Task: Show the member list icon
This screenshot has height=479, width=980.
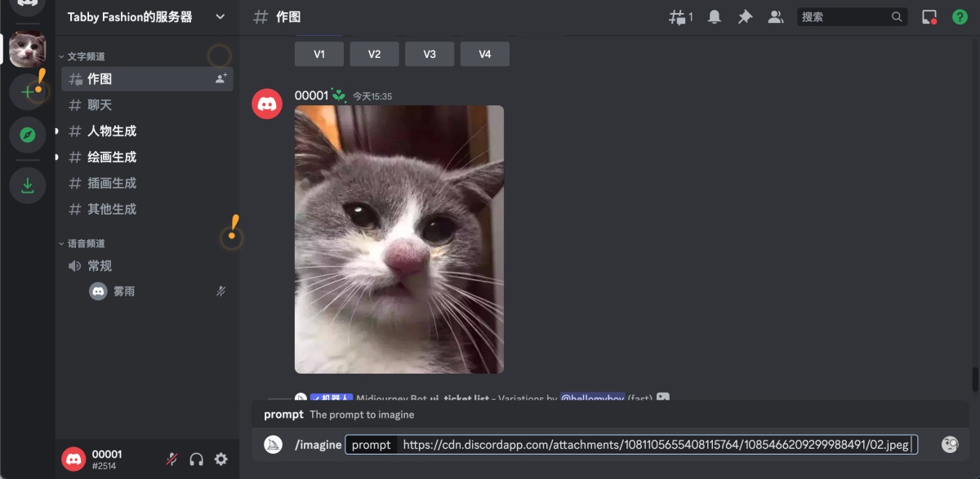Action: tap(774, 16)
